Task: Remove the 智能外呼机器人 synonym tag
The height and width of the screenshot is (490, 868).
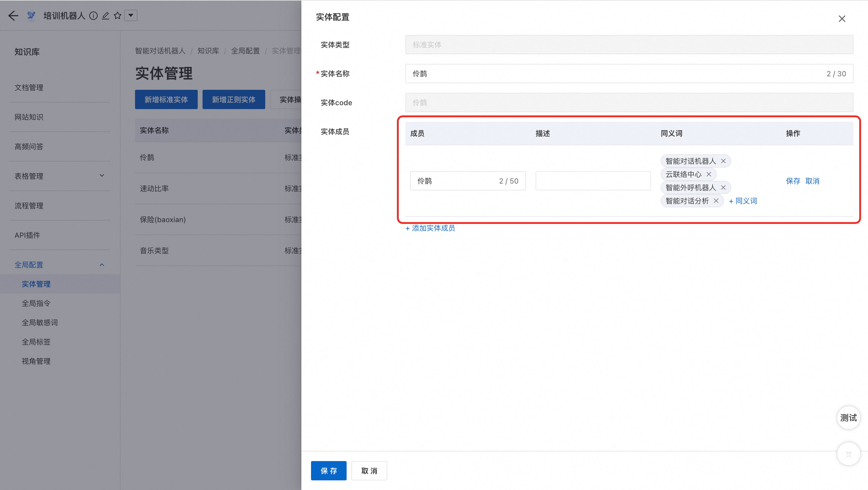Action: 723,187
